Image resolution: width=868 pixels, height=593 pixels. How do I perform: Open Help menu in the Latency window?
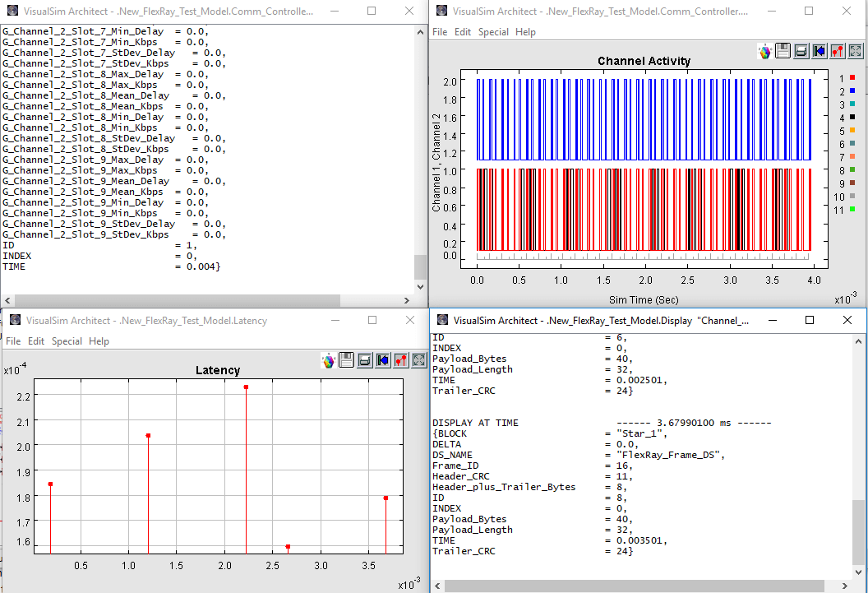coord(99,341)
